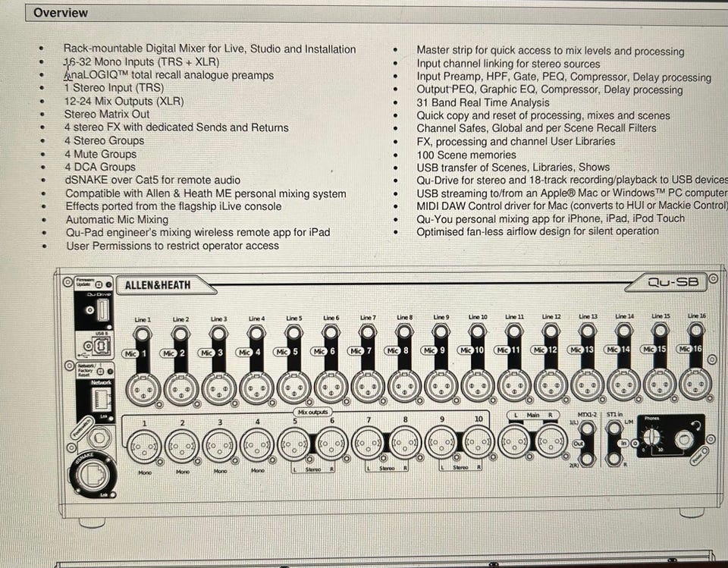
Task: Click the Line 5 TRS jack
Action: 293,333
